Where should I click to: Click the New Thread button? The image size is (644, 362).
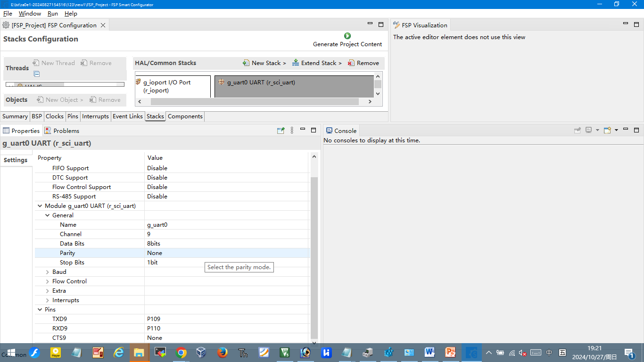(x=54, y=63)
